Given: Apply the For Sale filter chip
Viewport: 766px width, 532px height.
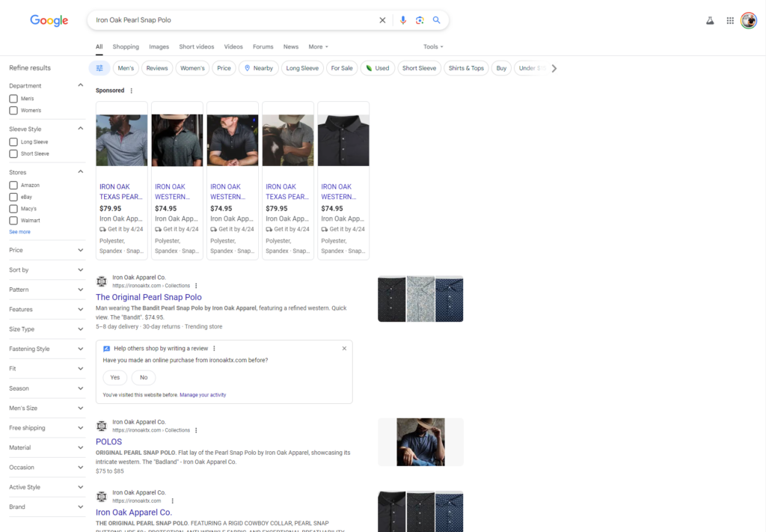Looking at the screenshot, I should pos(341,68).
